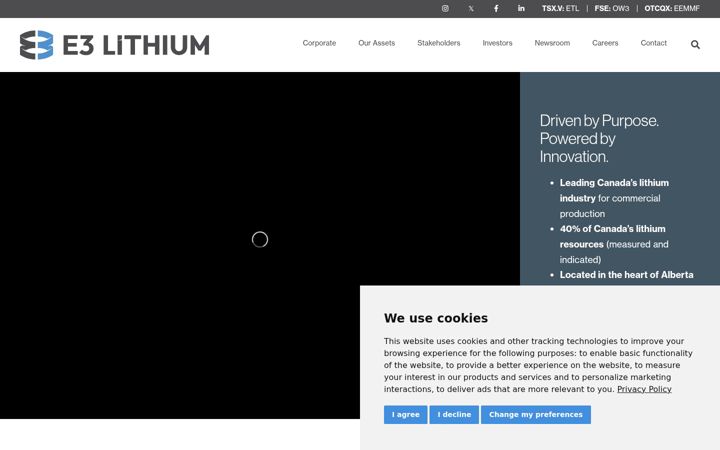Viewport: 720px width, 450px height.
Task: Go to the Contact page
Action: [653, 43]
